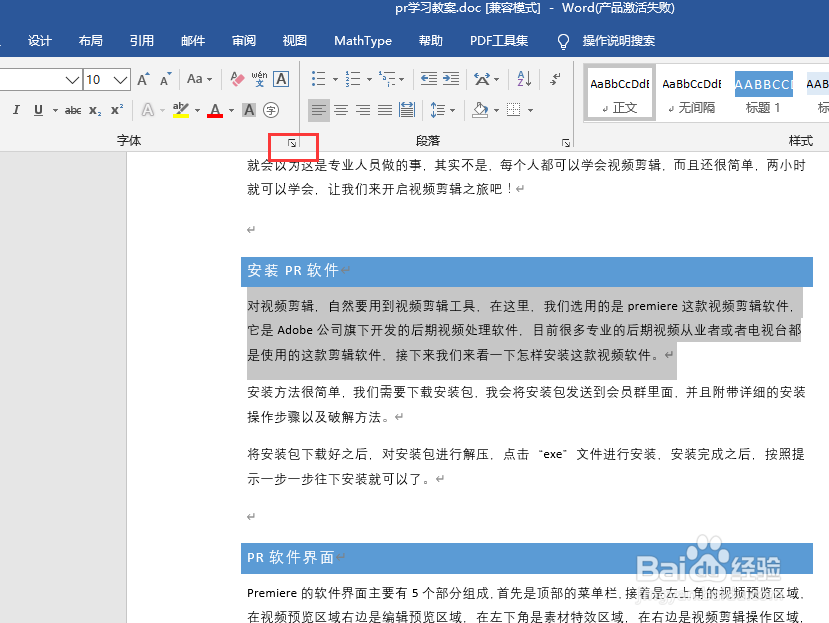Increase font size with grow font button
The width and height of the screenshot is (829, 623).
click(x=143, y=79)
